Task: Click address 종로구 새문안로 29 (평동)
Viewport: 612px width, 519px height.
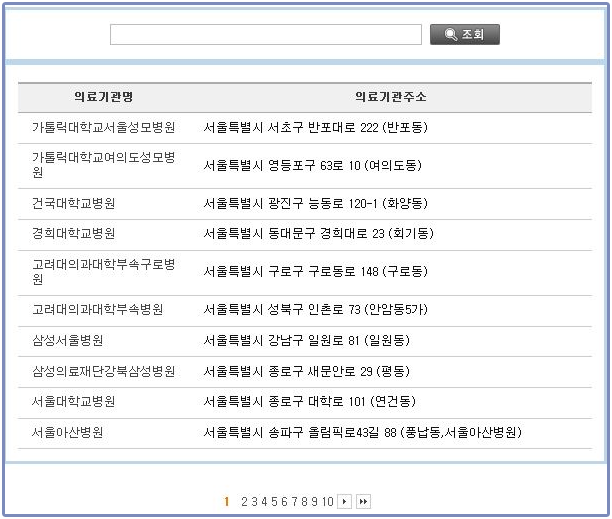Action: point(339,371)
